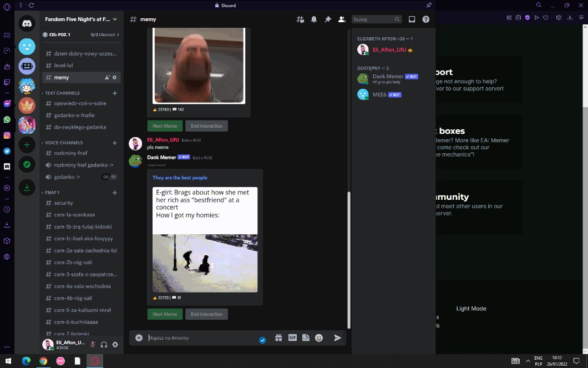Click the GIF picker icon
The height and width of the screenshot is (368, 588).
pyautogui.click(x=292, y=337)
